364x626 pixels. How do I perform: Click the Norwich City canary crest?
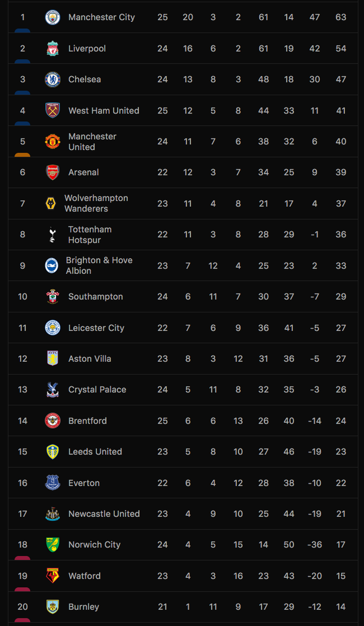[x=52, y=545]
